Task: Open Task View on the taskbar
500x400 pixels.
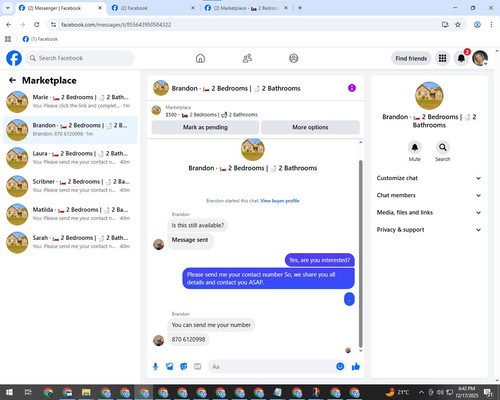Action: point(28,392)
